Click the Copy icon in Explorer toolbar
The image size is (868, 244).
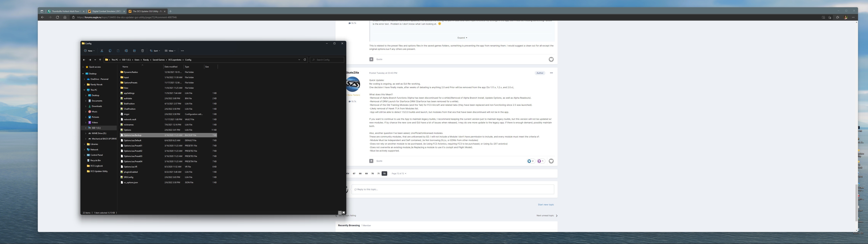(x=110, y=51)
